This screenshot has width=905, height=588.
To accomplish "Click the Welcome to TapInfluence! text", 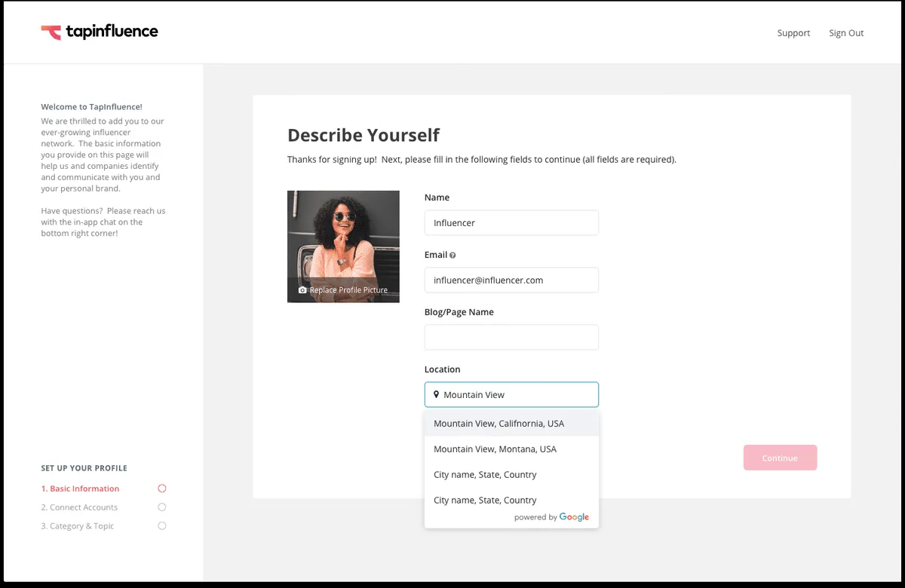I will (91, 107).
